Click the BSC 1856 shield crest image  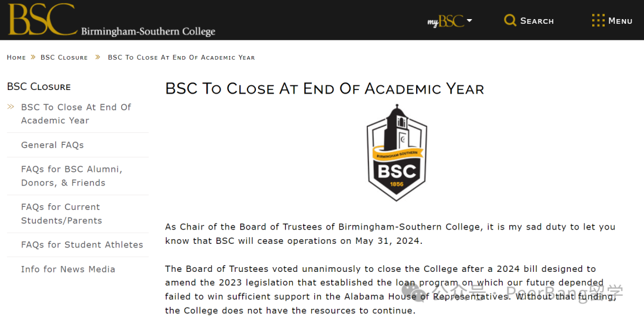397,153
